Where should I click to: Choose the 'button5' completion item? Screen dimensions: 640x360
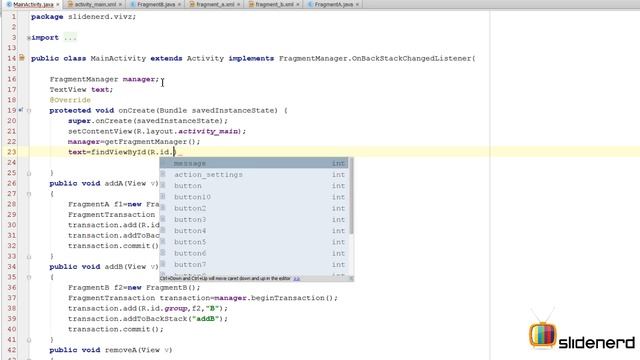tap(254, 242)
